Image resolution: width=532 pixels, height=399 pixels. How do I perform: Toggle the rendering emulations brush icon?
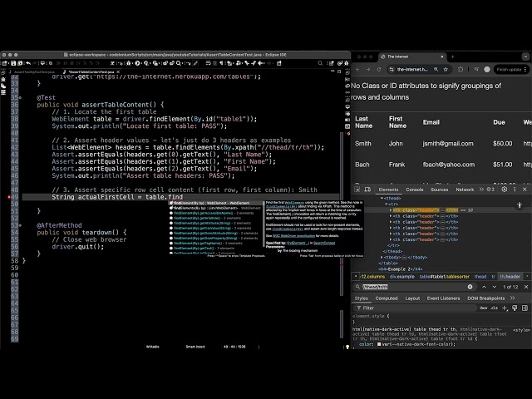click(515, 308)
